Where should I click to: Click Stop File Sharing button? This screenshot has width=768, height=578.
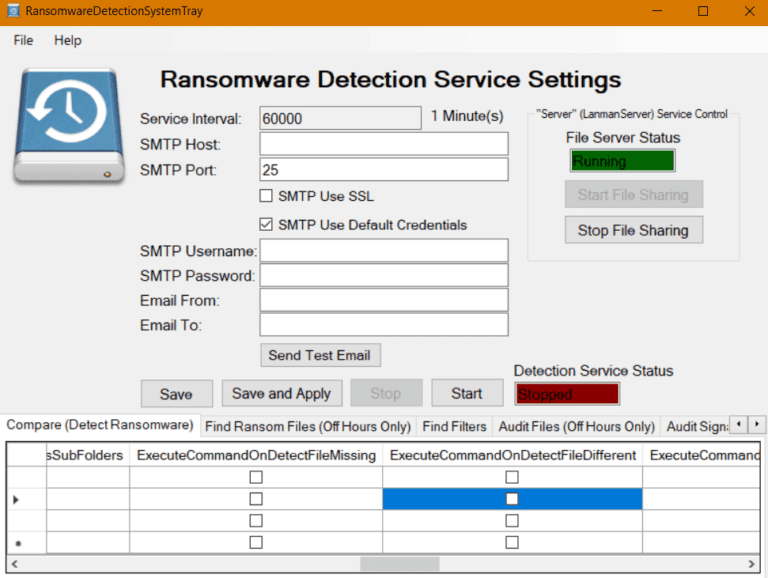point(633,230)
